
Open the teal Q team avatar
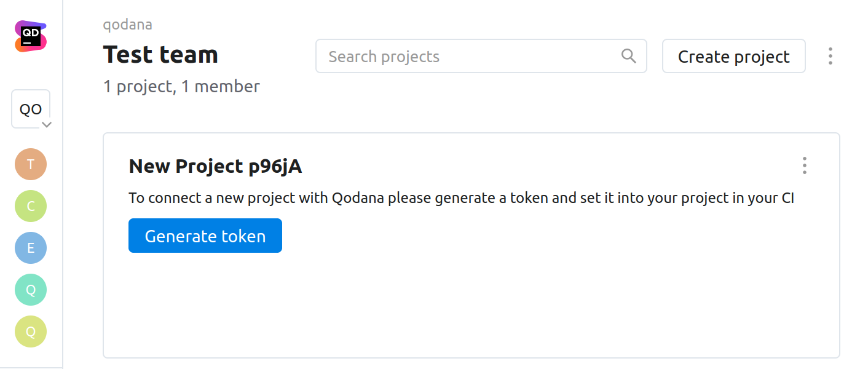[31, 290]
